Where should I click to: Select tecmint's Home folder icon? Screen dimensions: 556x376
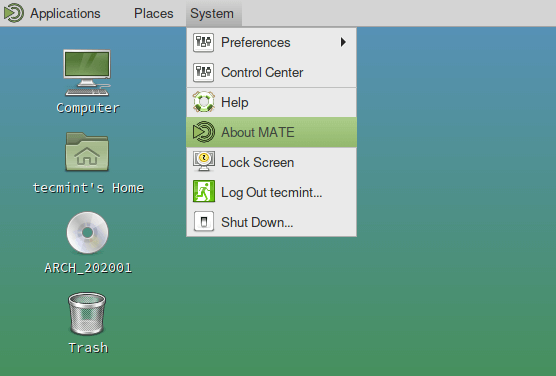click(x=87, y=151)
